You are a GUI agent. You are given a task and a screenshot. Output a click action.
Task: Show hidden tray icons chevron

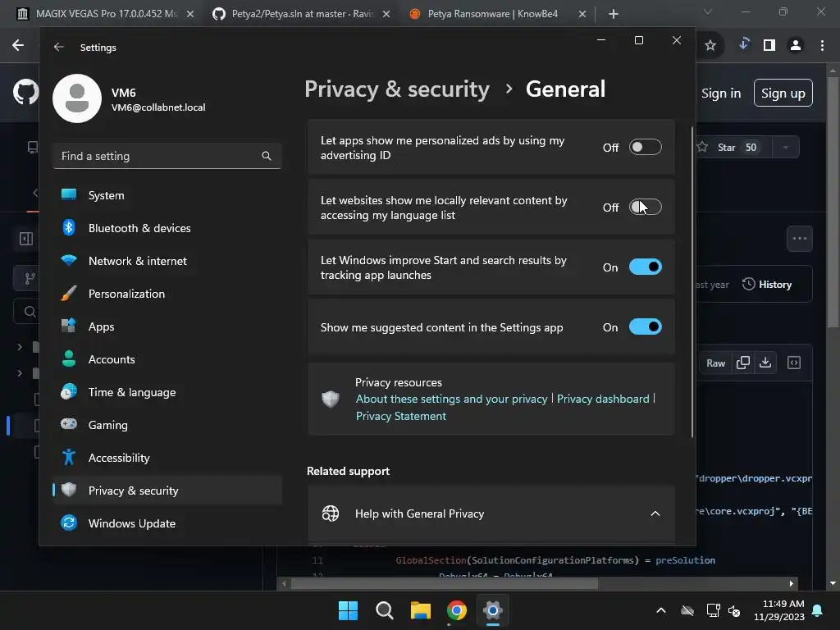[x=661, y=610]
